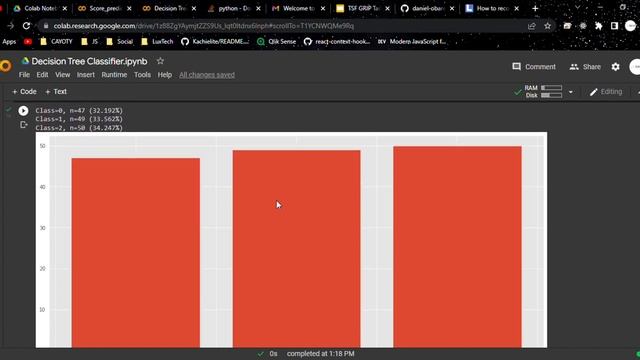This screenshot has height=360, width=640.
Task: Open the browser side panel icon
Action: coord(614,26)
